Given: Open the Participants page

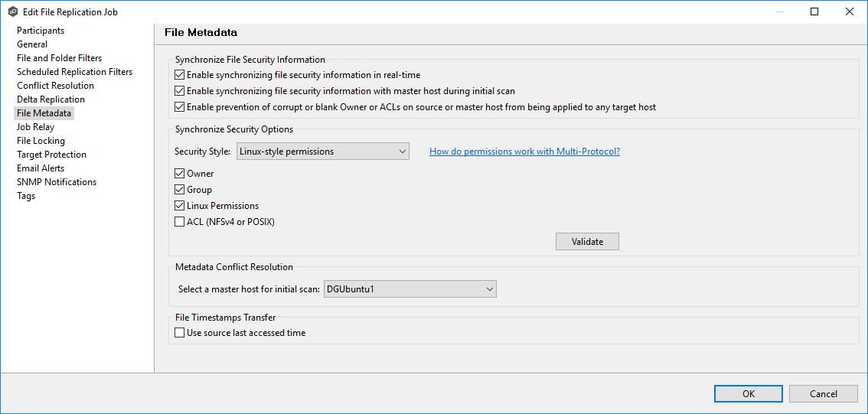Looking at the screenshot, I should (x=41, y=31).
